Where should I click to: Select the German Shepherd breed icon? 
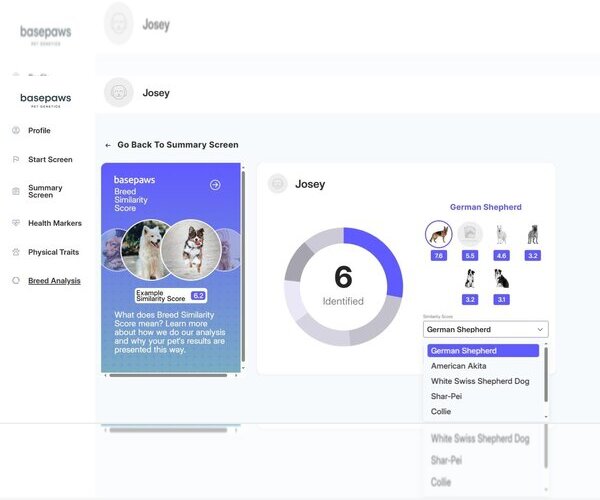439,234
